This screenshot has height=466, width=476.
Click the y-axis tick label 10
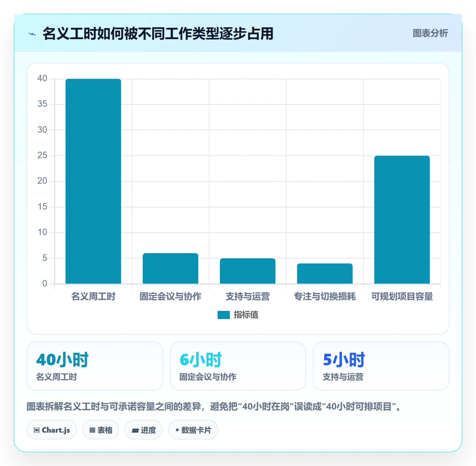point(42,232)
